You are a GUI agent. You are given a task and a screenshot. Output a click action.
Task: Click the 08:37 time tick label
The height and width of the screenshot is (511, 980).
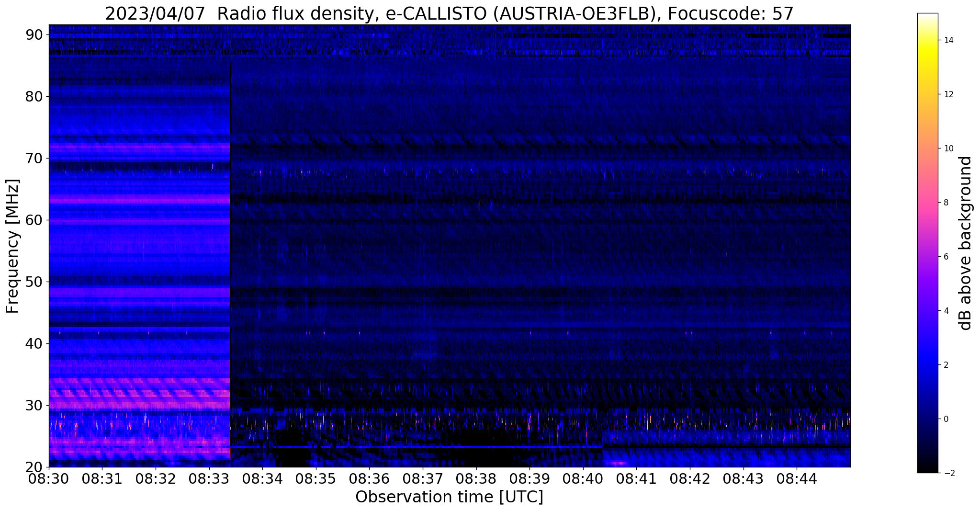[423, 478]
